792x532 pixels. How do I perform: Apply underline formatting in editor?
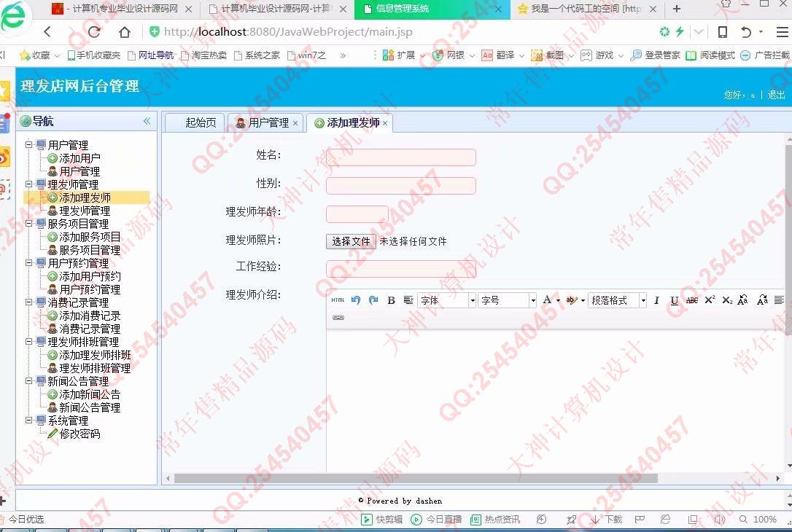tap(674, 300)
